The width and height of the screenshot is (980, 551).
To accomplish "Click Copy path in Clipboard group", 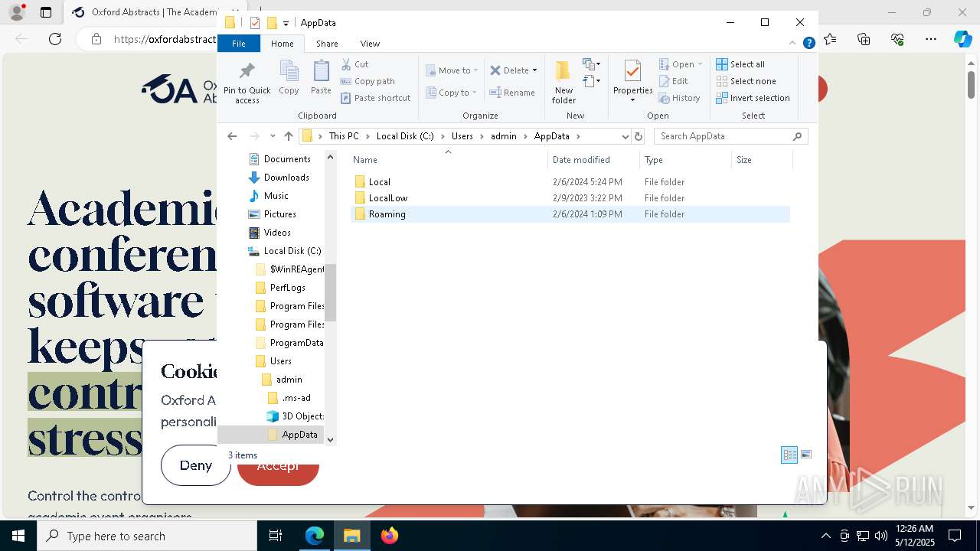I will click(x=367, y=81).
